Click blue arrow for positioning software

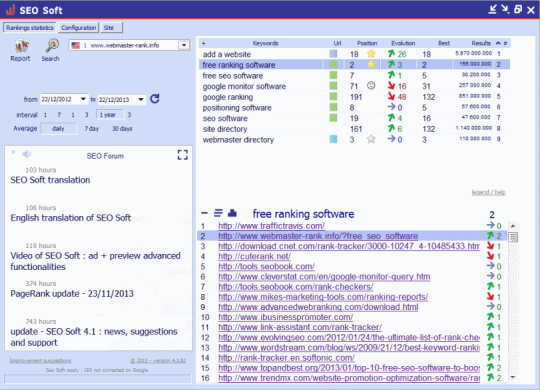tap(391, 107)
